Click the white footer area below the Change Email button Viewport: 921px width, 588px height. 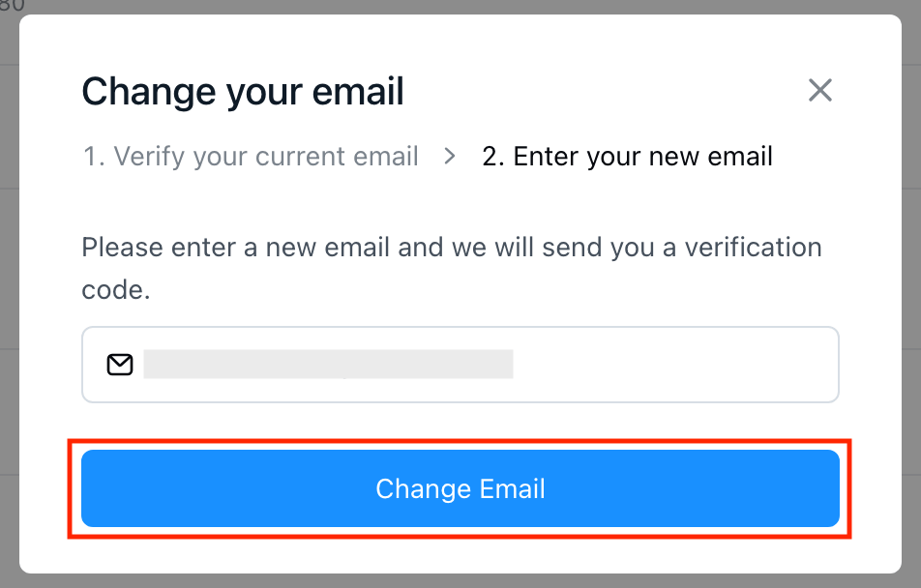tap(460, 555)
